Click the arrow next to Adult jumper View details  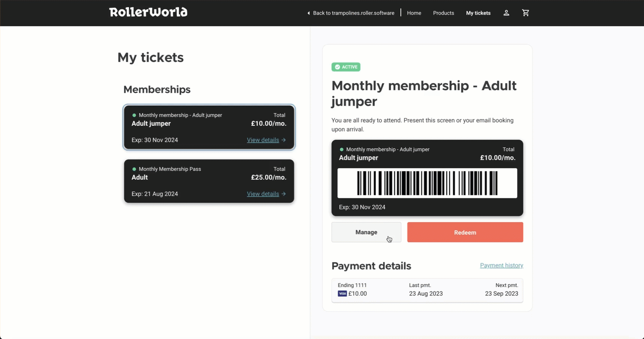coord(284,140)
